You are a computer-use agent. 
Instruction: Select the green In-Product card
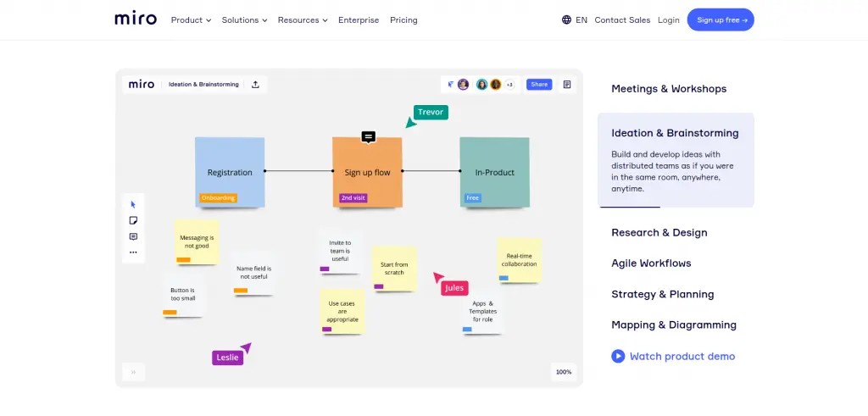click(x=494, y=172)
